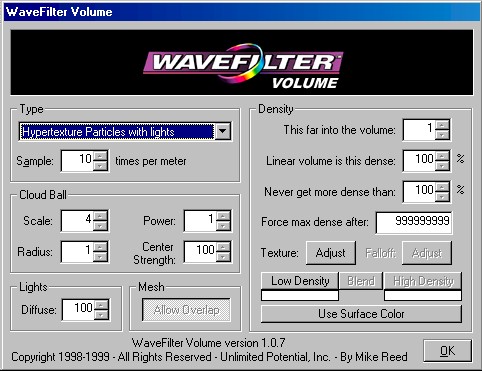Decrease the Cloud Ball Radius value
Viewport: 482px width, 371px height.
point(100,256)
